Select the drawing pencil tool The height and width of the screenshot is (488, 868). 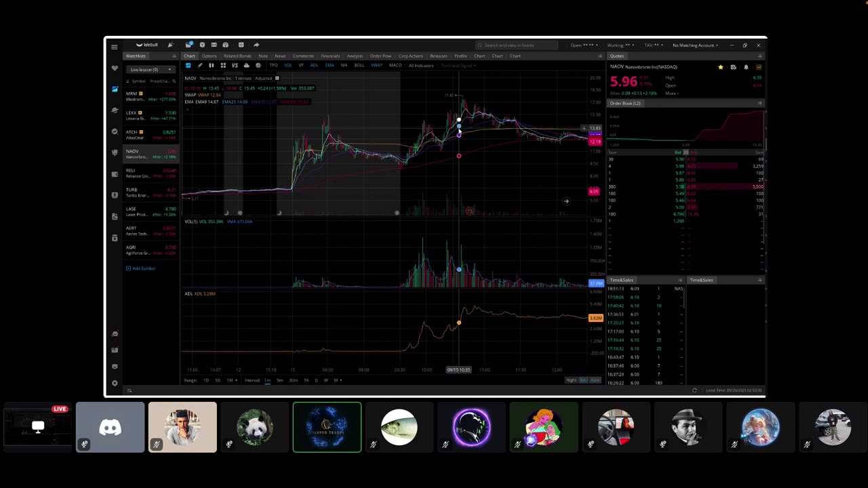click(199, 65)
